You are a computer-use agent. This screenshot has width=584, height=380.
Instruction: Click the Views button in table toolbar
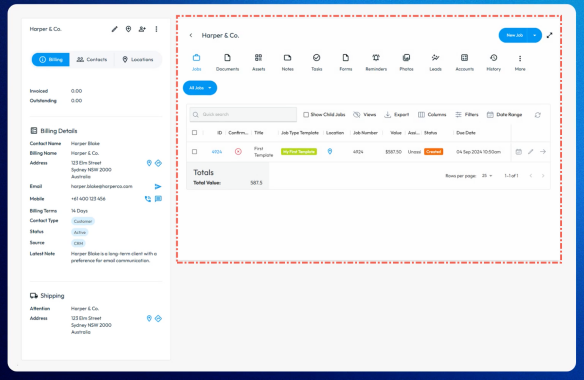(365, 115)
